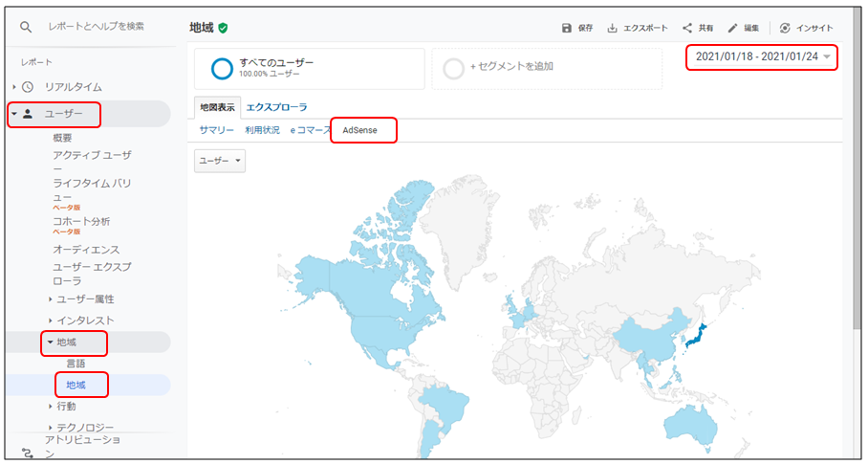Open オーディエンス report
The height and width of the screenshot is (464, 868).
click(86, 250)
